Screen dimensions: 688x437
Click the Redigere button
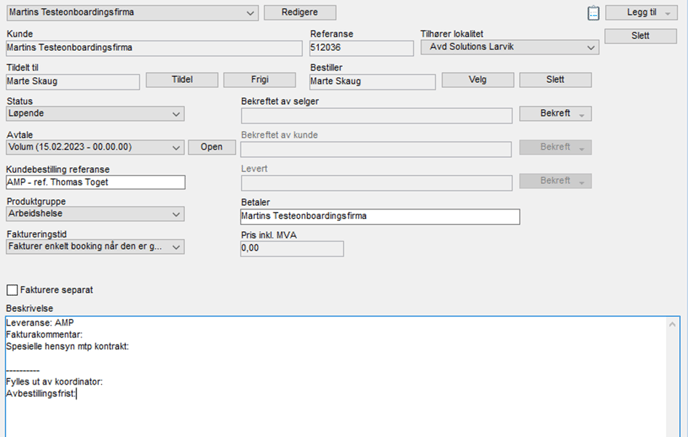pos(300,12)
